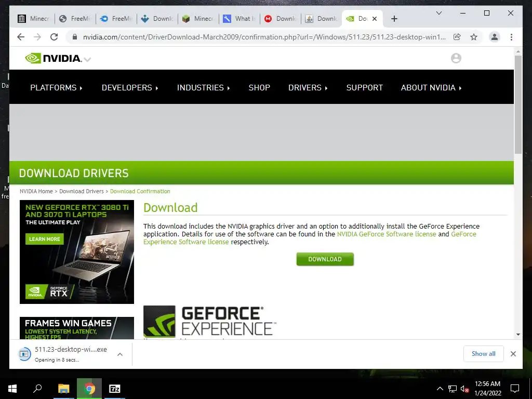This screenshot has height=399, width=532.
Task: Click the page vertical scrollbar thumb
Action: point(518,104)
